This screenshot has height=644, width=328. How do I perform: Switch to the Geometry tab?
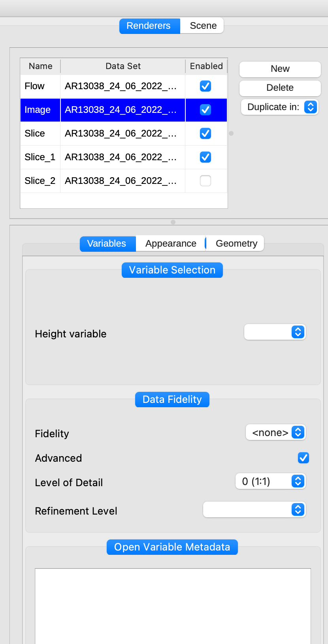236,243
